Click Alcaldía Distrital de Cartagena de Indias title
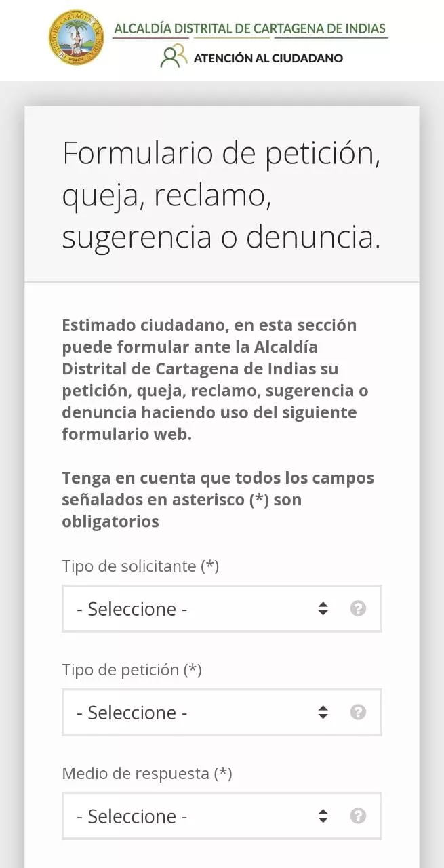 (249, 28)
